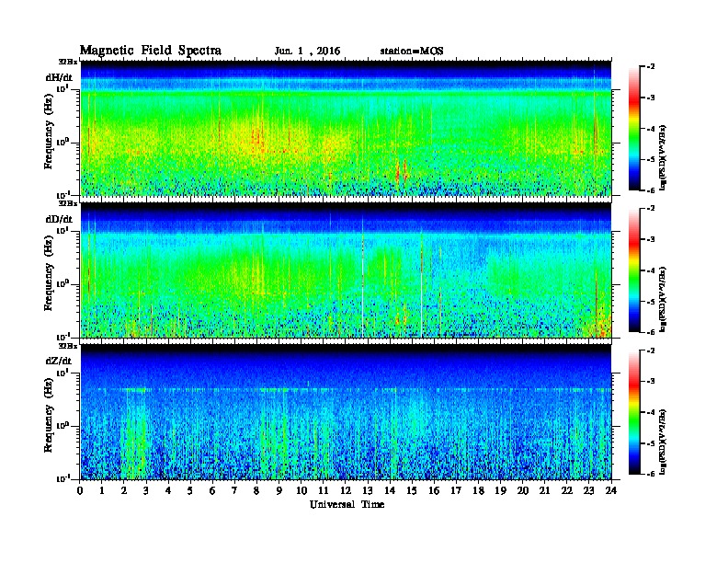Click the "Magnetic Field Spectra" title
The height and width of the screenshot is (563, 728).
point(151,51)
